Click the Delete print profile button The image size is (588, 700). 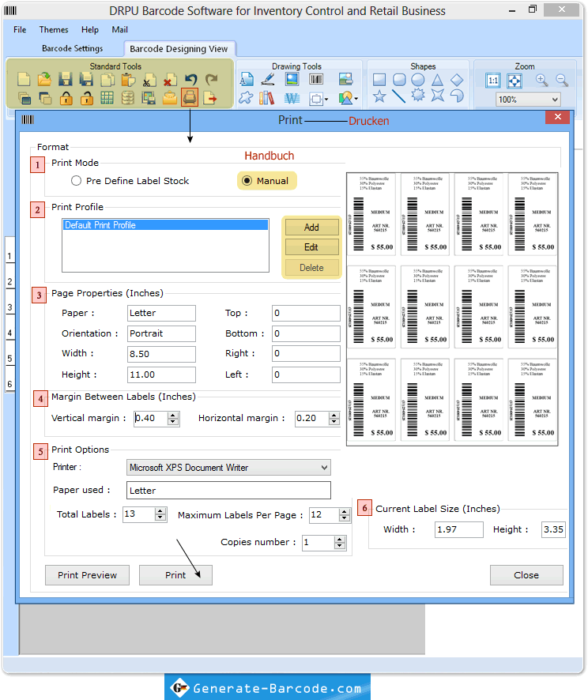(x=311, y=267)
